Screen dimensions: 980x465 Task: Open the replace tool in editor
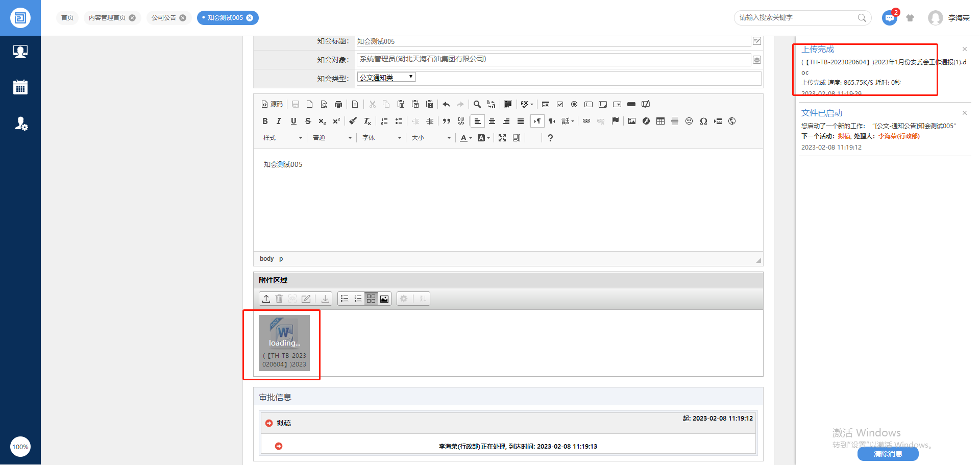pos(491,104)
